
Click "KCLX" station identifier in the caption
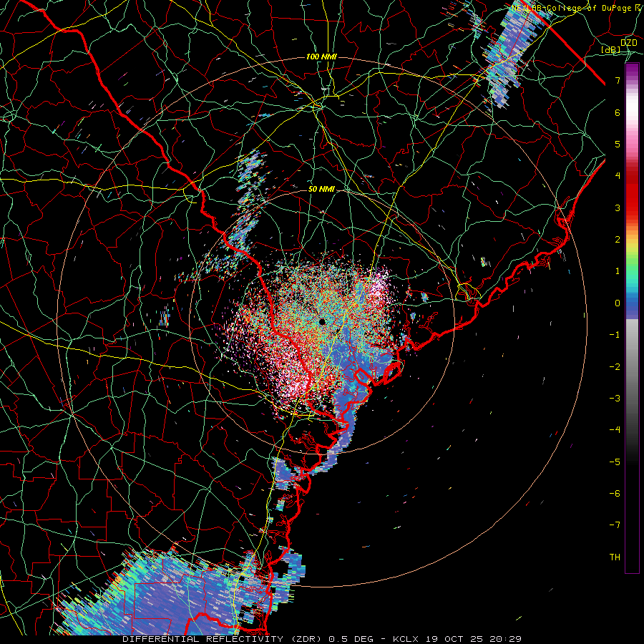tap(407, 639)
